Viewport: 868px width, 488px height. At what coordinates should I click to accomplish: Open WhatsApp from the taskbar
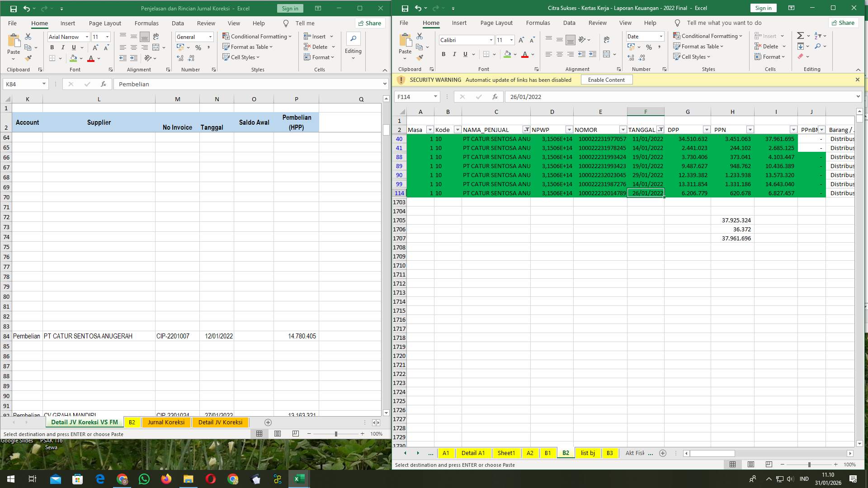144,479
